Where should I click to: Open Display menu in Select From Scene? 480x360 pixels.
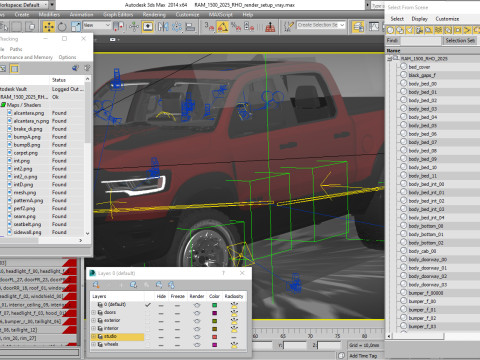coord(419,19)
